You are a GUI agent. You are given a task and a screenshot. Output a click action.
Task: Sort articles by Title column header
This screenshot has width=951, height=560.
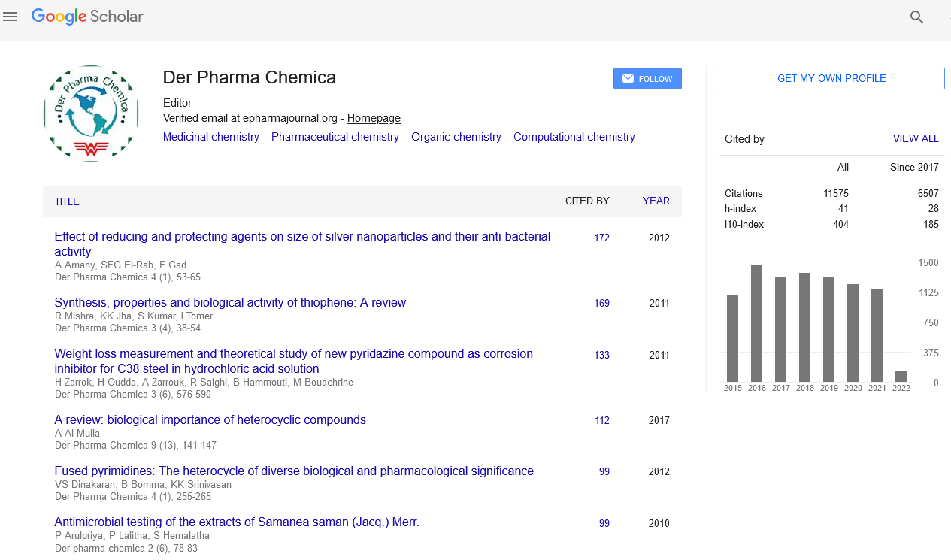coord(67,201)
